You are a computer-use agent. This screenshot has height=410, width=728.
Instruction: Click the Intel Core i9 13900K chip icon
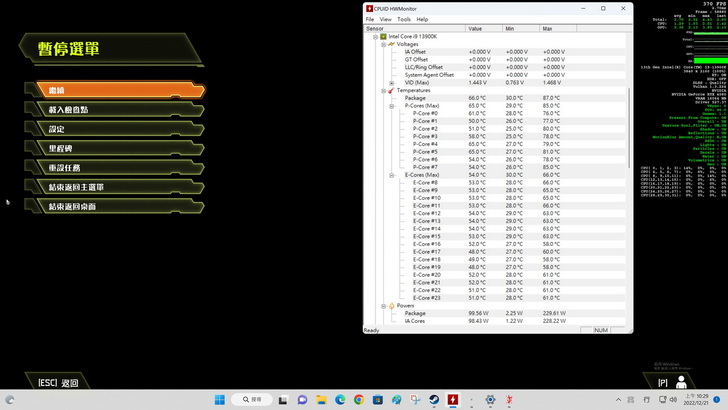click(383, 36)
